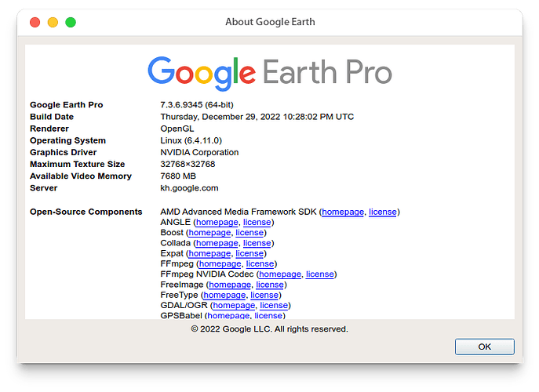Open the FFmpeg homepage link
The image size is (539, 392).
(x=220, y=264)
